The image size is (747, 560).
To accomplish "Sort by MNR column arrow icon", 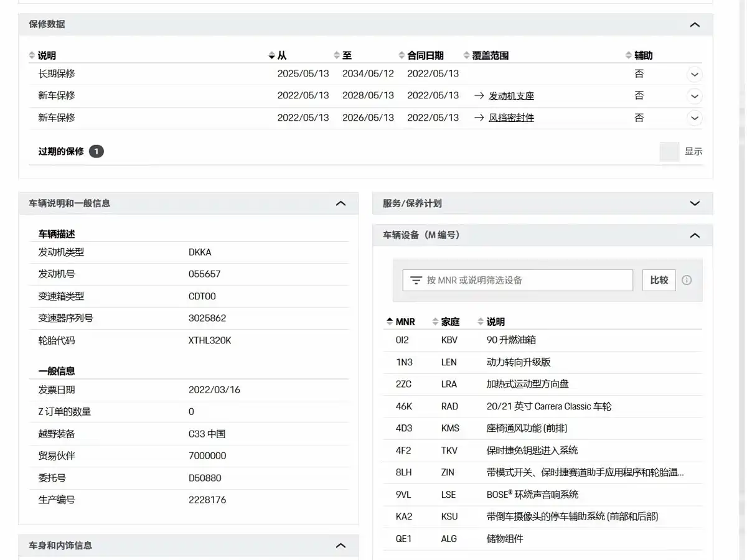I will point(390,322).
